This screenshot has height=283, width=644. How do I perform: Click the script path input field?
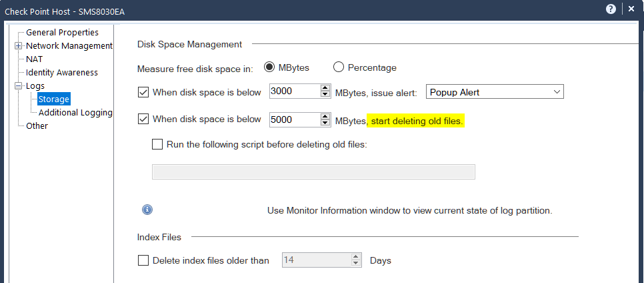coord(313,172)
